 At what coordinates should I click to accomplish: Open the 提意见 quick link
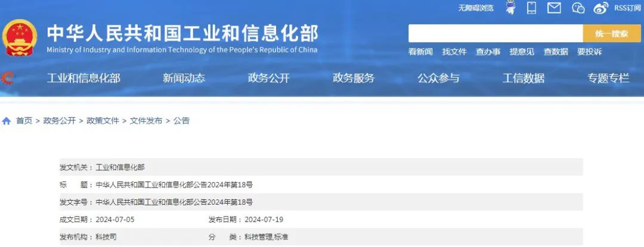[x=522, y=52]
